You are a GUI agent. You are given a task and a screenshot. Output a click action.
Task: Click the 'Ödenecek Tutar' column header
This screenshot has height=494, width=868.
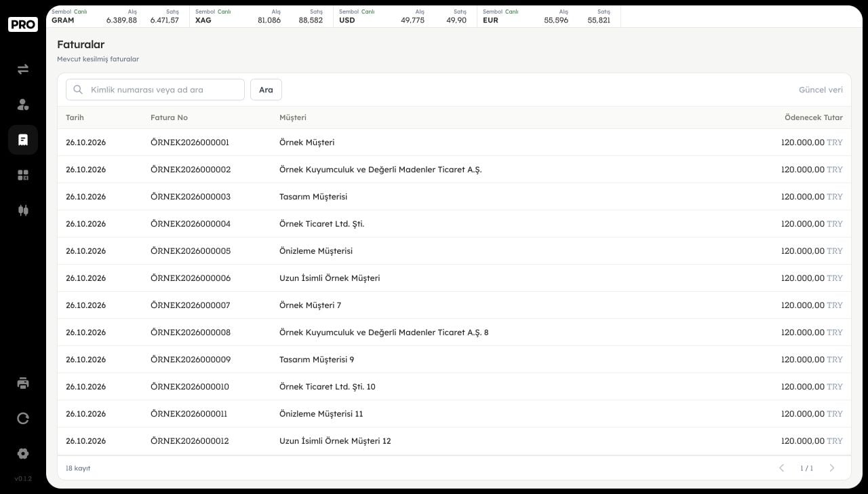point(814,117)
